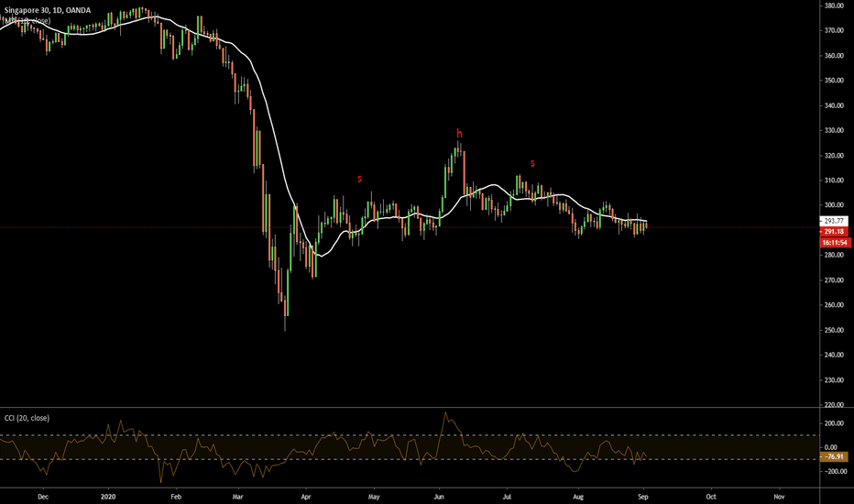Click the 220.00 price axis label
Viewport: 854px width, 504px height.
point(834,405)
